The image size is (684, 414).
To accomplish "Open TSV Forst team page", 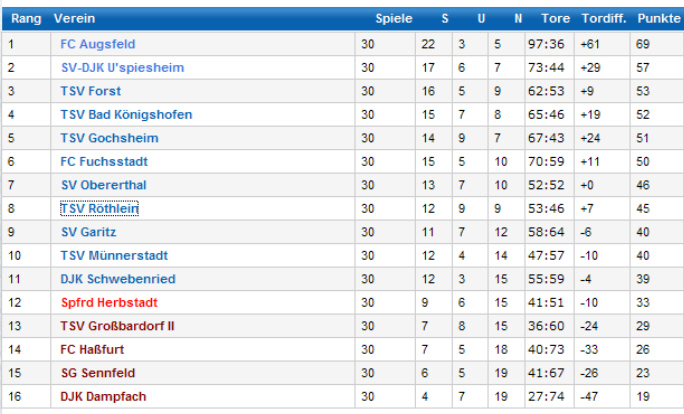I will click(90, 91).
